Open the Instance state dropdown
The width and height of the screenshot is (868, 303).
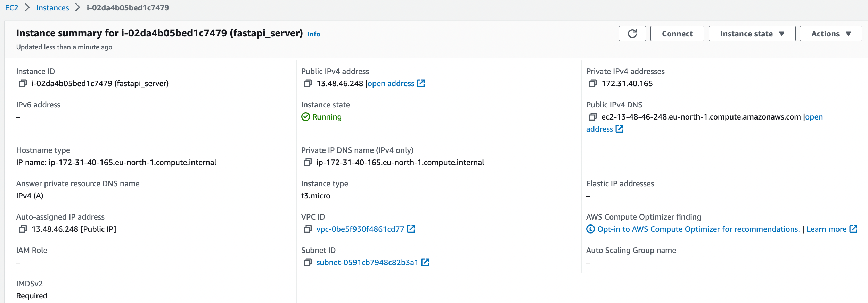coord(752,34)
